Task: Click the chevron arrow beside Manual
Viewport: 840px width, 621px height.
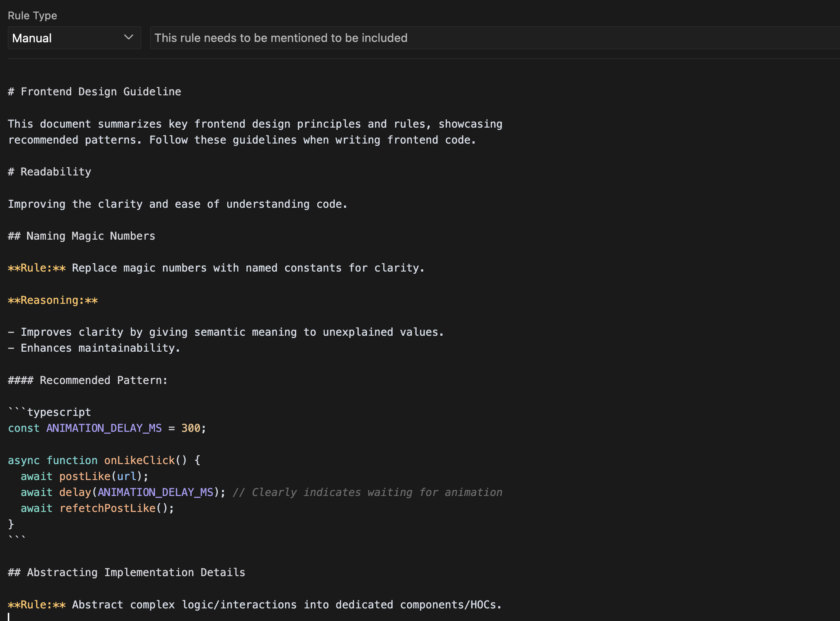Action: point(129,37)
